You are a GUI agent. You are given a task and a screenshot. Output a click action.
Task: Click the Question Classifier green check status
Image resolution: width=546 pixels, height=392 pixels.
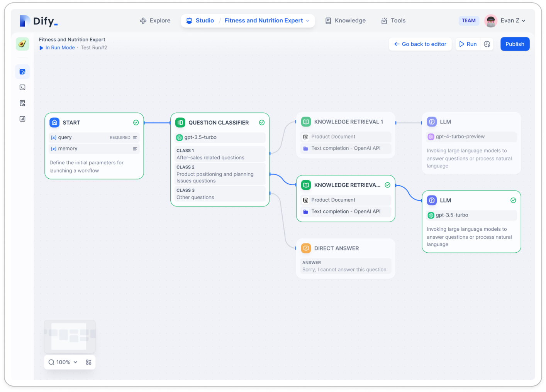[262, 123]
